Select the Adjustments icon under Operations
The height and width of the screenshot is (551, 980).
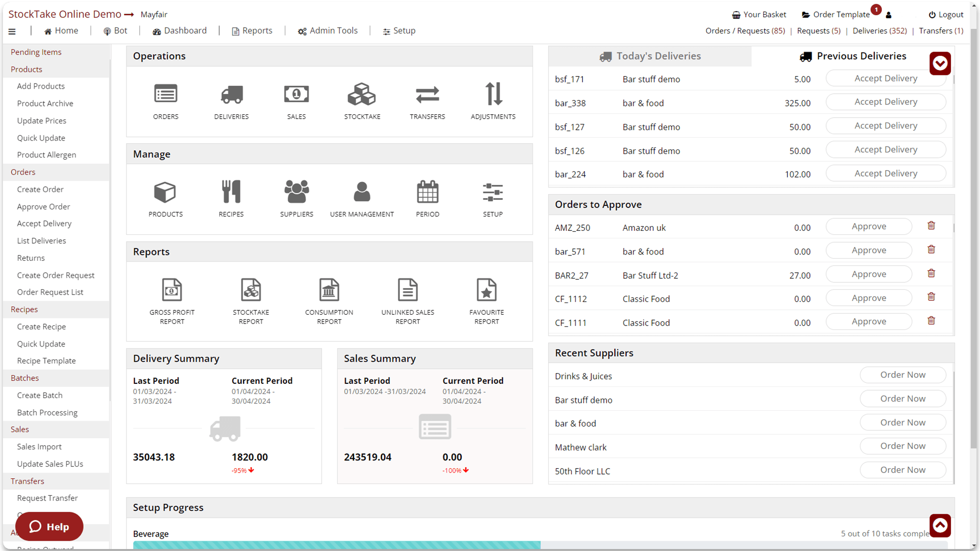(493, 100)
